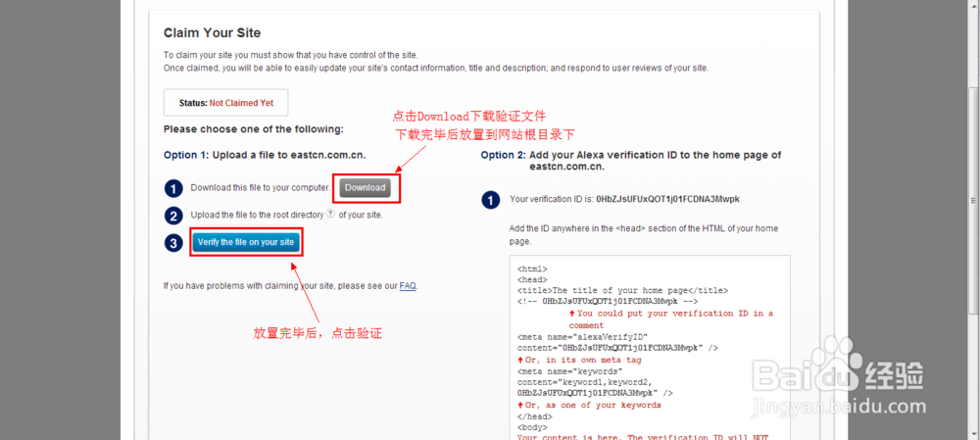Click 'Upload the file to the root directory' text
980x440 pixels.
coord(257,215)
